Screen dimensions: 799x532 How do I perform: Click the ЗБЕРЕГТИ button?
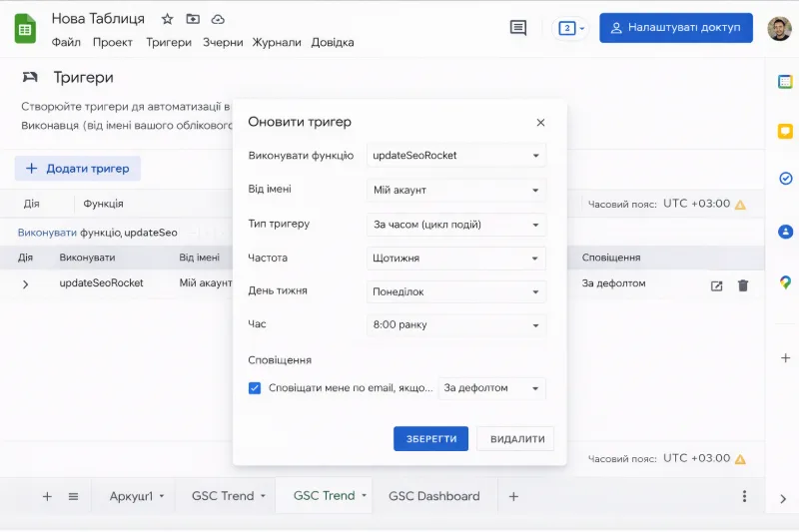tap(430, 439)
